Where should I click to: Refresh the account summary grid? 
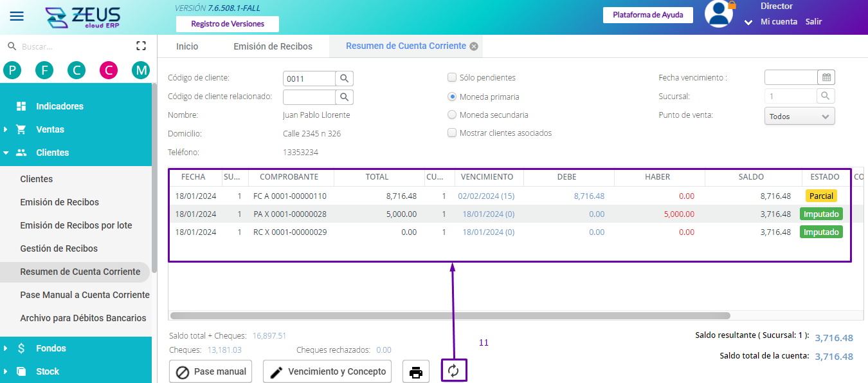pos(454,371)
